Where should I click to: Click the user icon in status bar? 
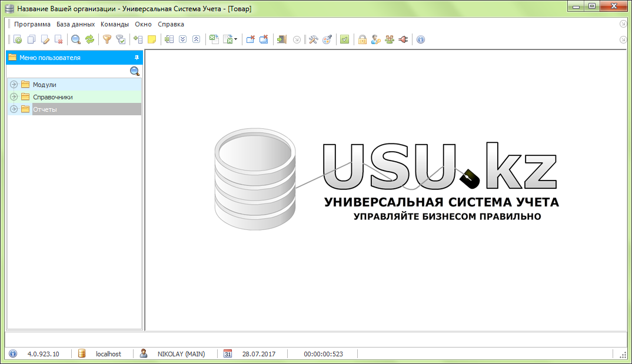click(x=144, y=353)
